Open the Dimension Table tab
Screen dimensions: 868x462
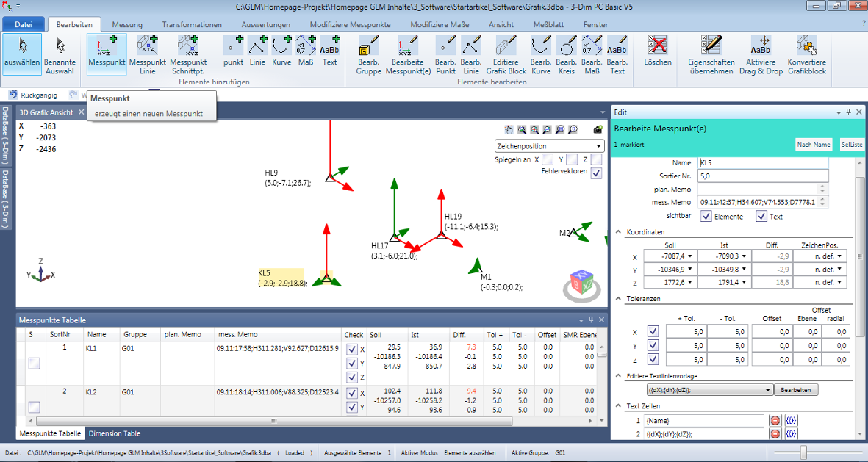click(115, 433)
